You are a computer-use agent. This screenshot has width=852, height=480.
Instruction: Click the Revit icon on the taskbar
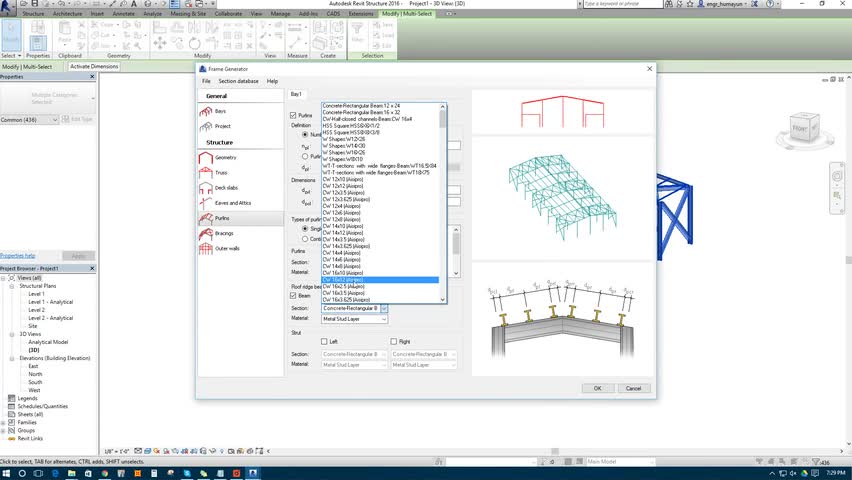253,473
